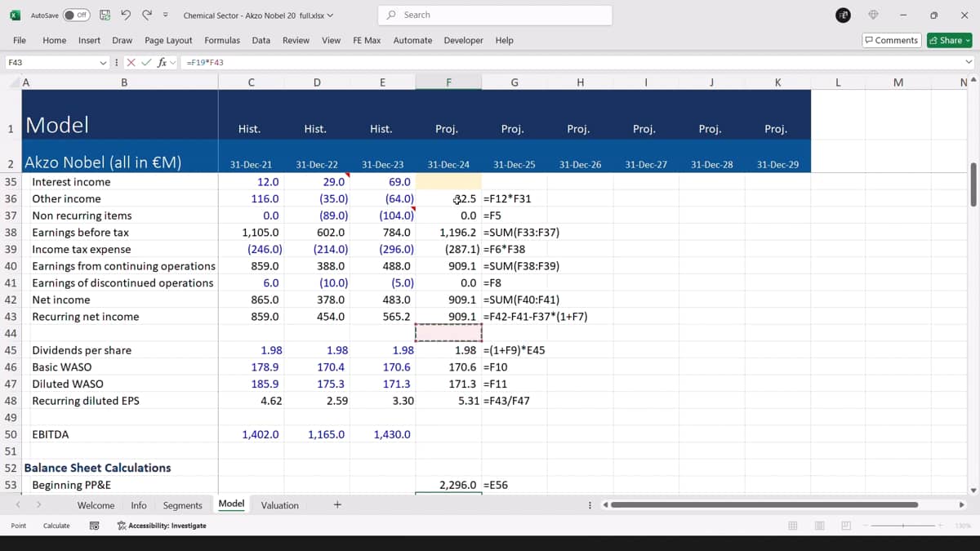Select the Model sheet tab
Screen dimensions: 980x551
(x=231, y=504)
